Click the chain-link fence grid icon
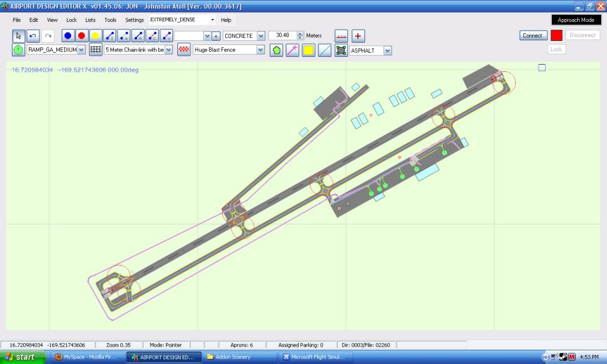The height and width of the screenshot is (364, 607). [x=95, y=50]
